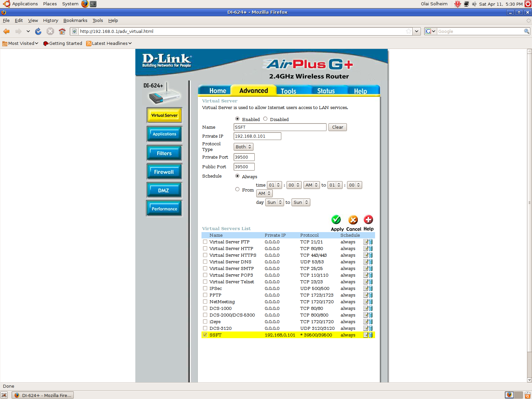
Task: Open the end minute time dropdown
Action: [x=354, y=185]
